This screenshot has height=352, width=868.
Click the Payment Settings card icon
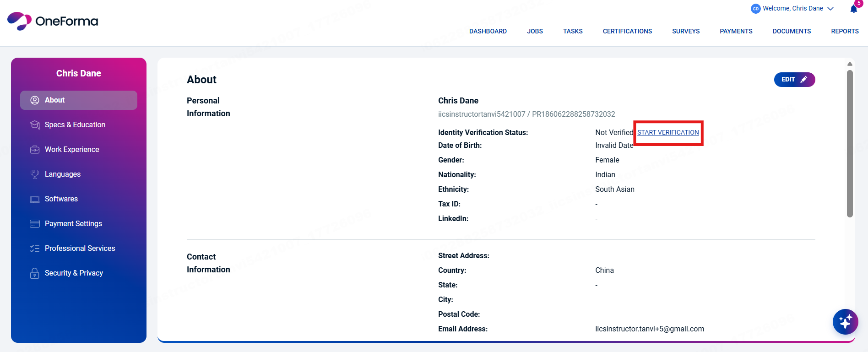[x=35, y=224]
